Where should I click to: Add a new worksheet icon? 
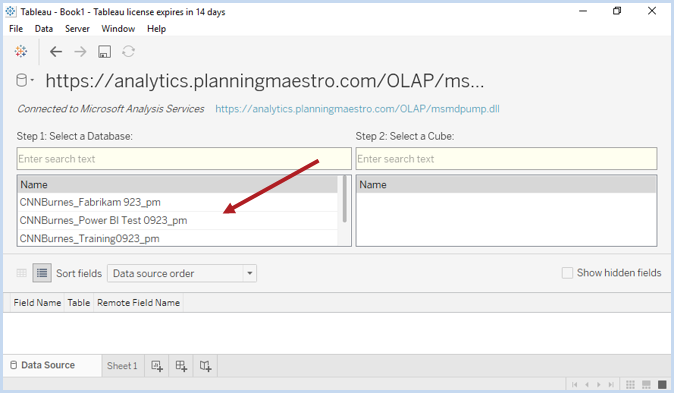[x=157, y=366]
